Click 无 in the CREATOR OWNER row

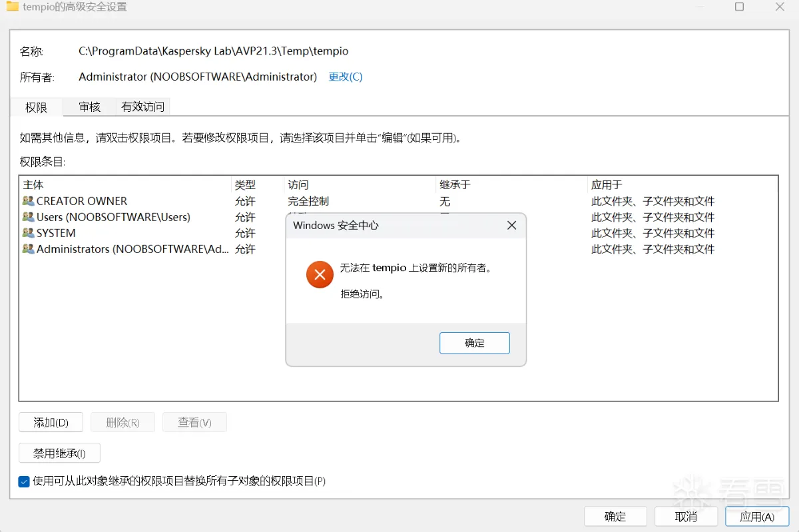[x=445, y=201]
